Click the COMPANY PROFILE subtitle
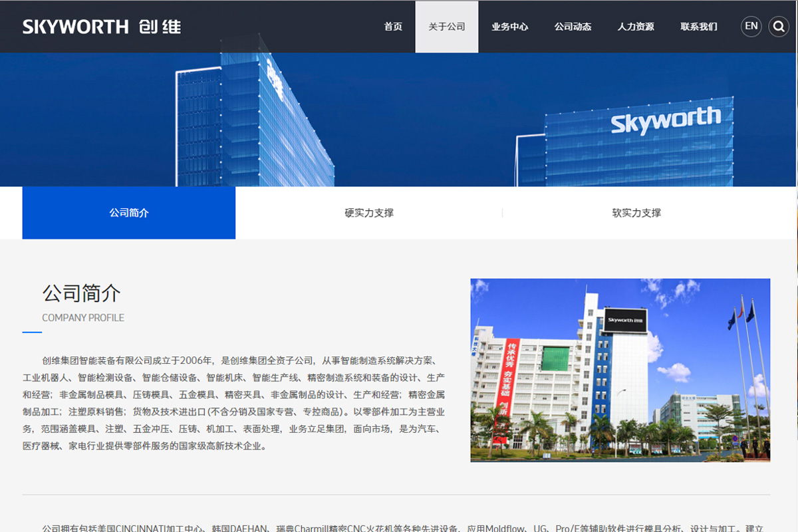The image size is (798, 532). tap(83, 318)
